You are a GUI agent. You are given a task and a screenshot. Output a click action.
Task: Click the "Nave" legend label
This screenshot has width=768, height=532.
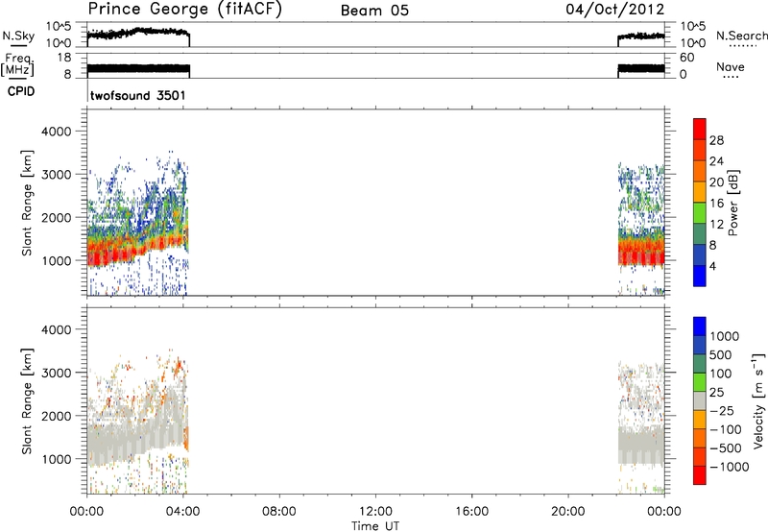click(730, 66)
